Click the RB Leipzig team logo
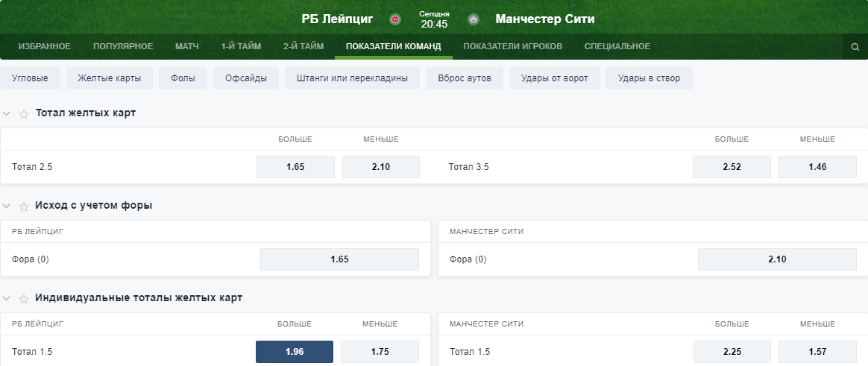The height and width of the screenshot is (366, 868). pos(395,19)
